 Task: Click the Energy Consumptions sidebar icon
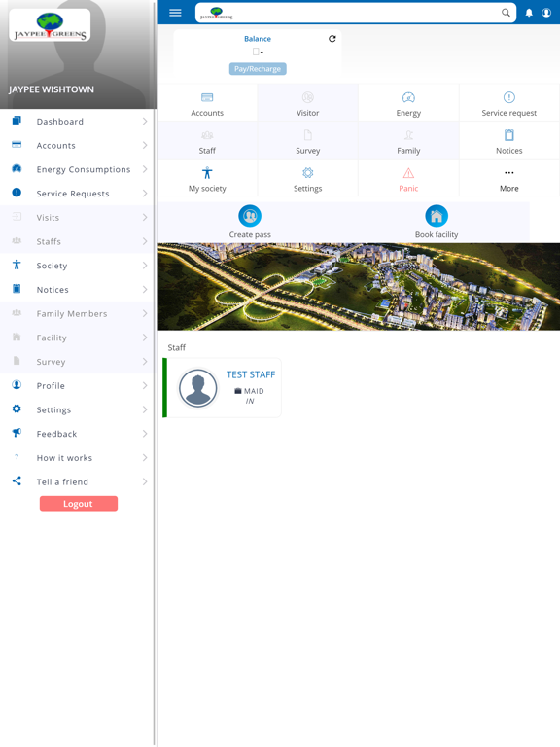17,168
